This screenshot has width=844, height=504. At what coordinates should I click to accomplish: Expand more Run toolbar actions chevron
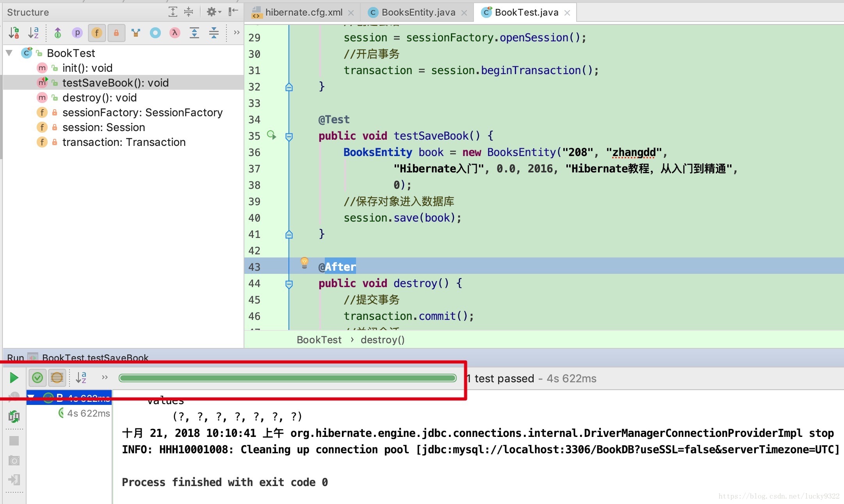pos(105,377)
